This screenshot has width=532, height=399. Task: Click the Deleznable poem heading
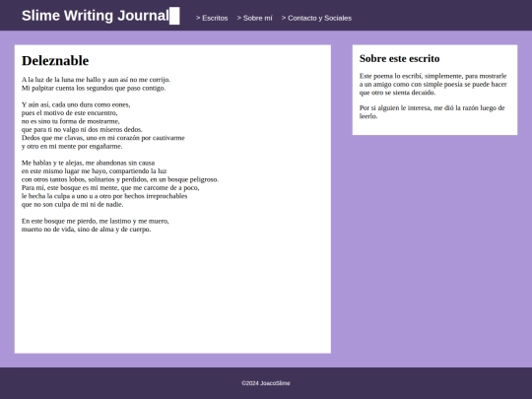55,61
